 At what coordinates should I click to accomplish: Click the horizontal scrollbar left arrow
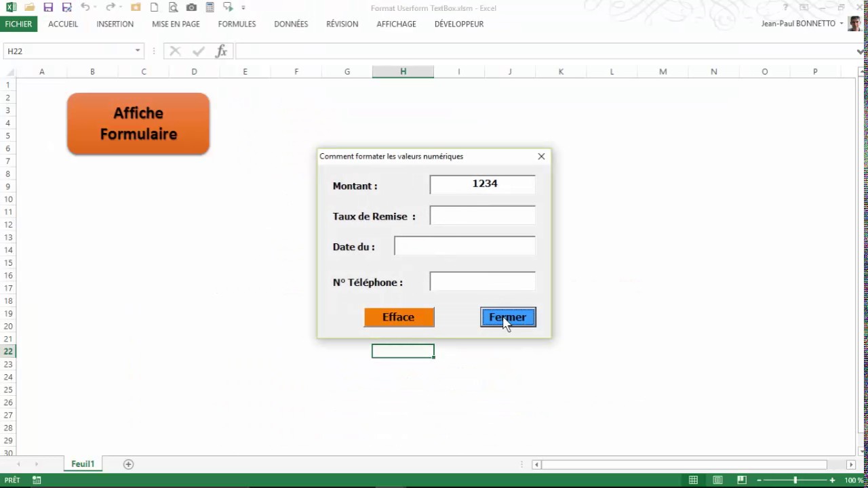pyautogui.click(x=536, y=464)
